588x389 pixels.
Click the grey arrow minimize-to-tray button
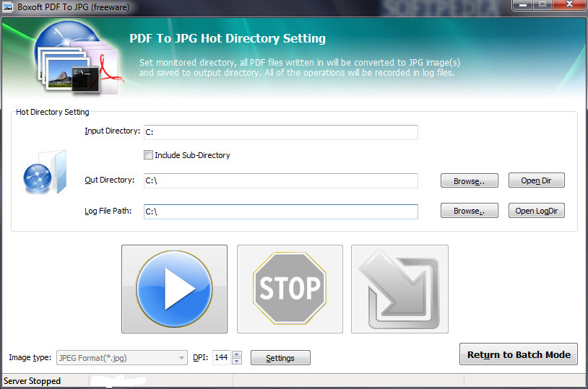399,289
